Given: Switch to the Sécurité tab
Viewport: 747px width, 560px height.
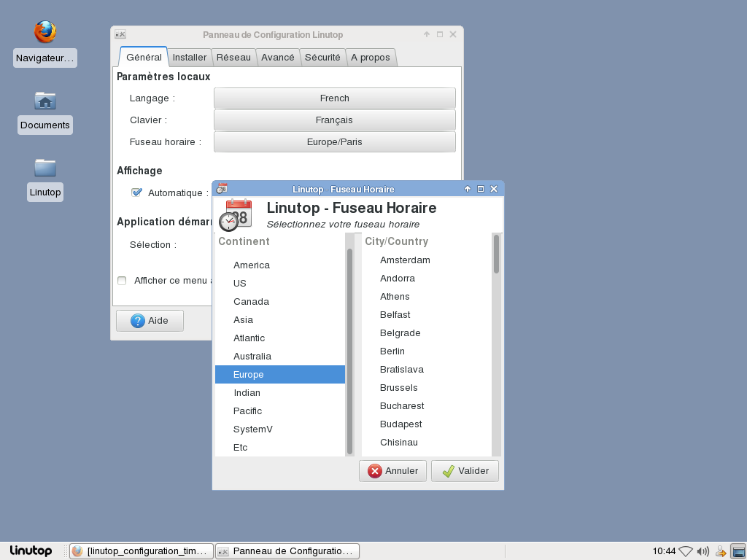Looking at the screenshot, I should (322, 58).
